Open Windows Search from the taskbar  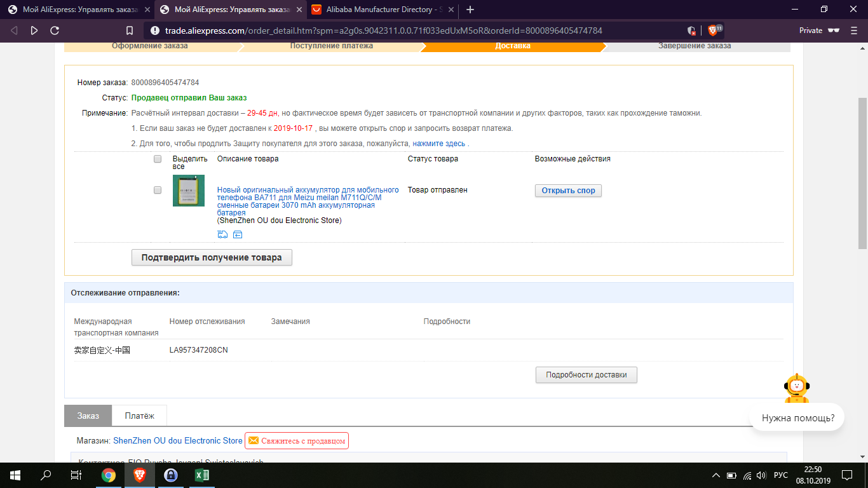(46, 475)
